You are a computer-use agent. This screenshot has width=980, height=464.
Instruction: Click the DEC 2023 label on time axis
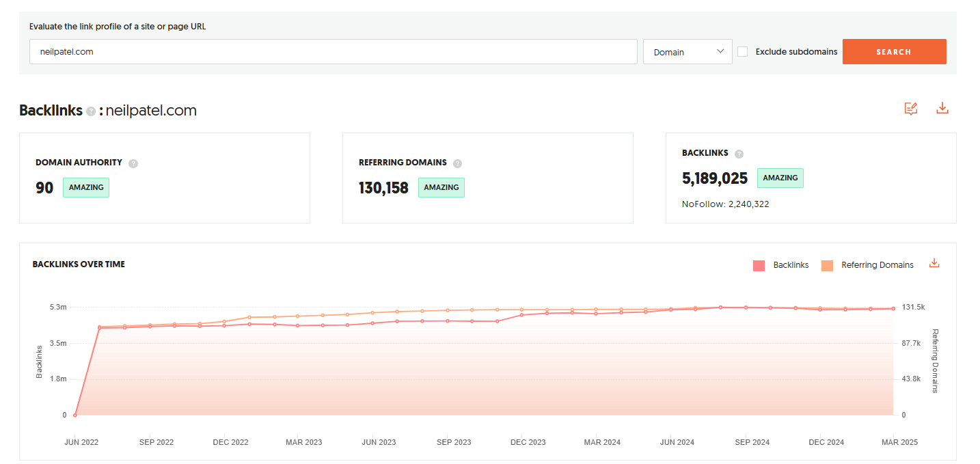[528, 442]
